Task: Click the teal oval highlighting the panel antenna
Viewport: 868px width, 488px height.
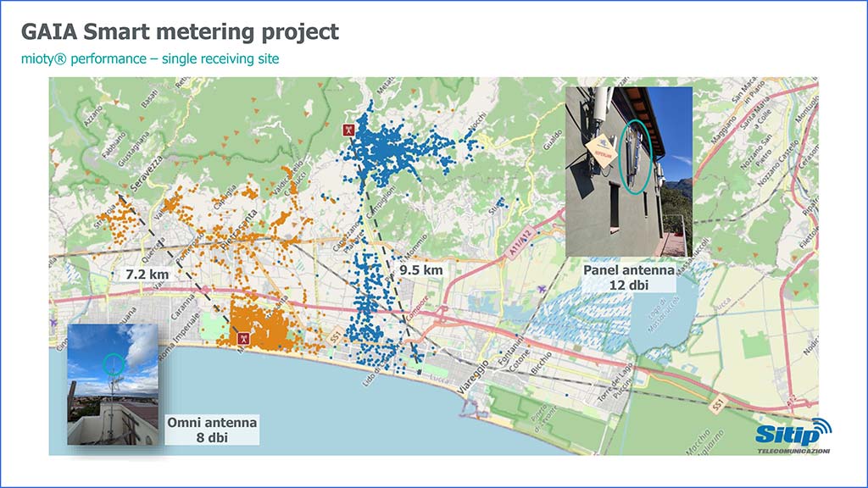Action: (x=635, y=152)
